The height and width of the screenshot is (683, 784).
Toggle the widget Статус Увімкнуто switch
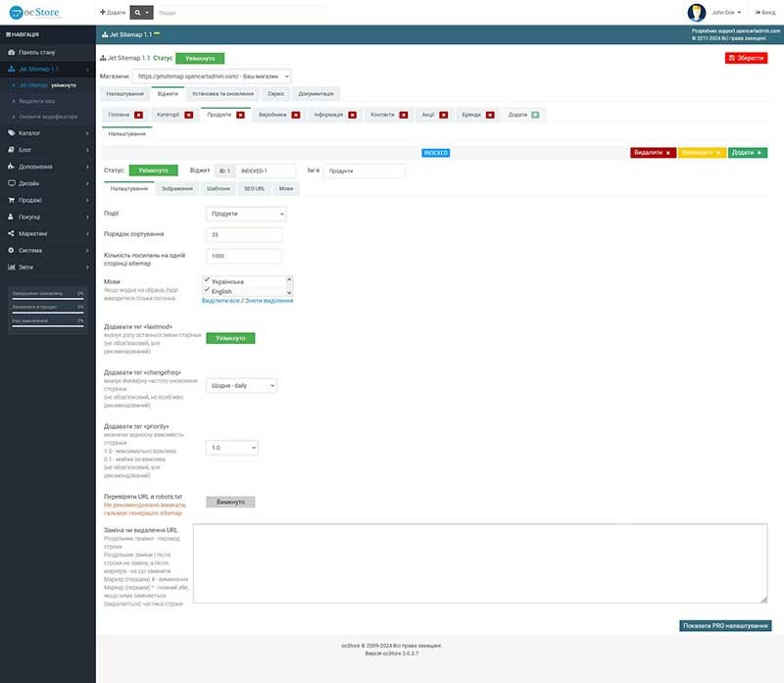coord(153,171)
